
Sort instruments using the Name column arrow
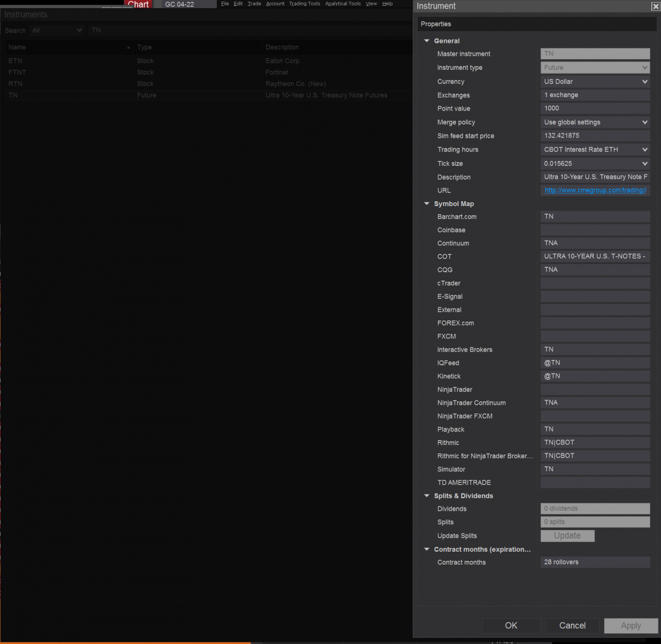[x=128, y=47]
